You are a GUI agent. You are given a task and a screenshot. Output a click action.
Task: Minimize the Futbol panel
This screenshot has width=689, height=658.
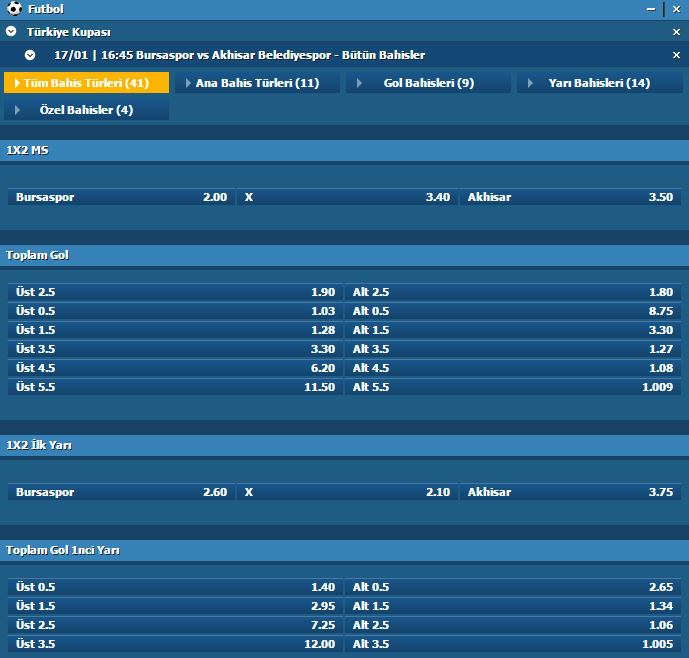point(651,9)
